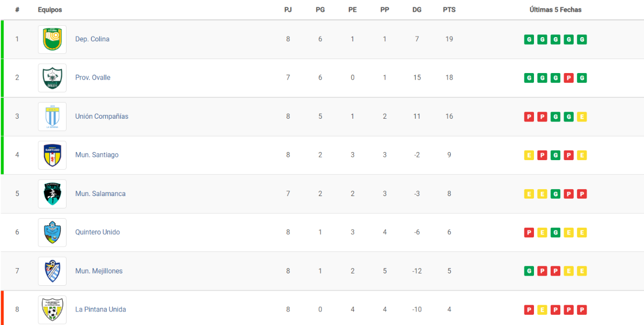Click the La Pintana Unida badge

tap(52, 310)
